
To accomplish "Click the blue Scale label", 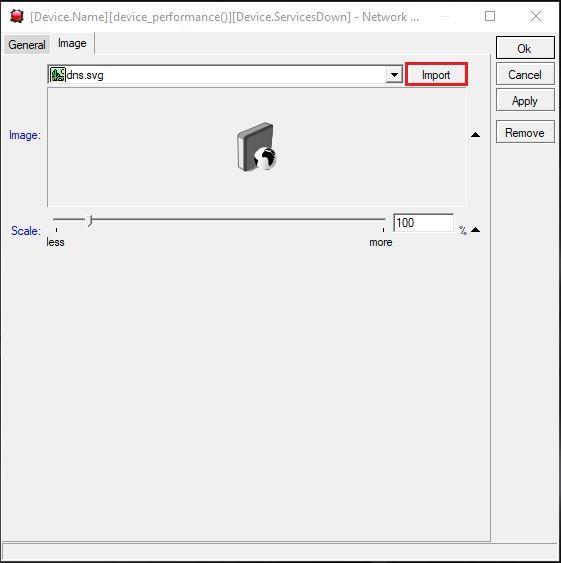I will click(26, 231).
